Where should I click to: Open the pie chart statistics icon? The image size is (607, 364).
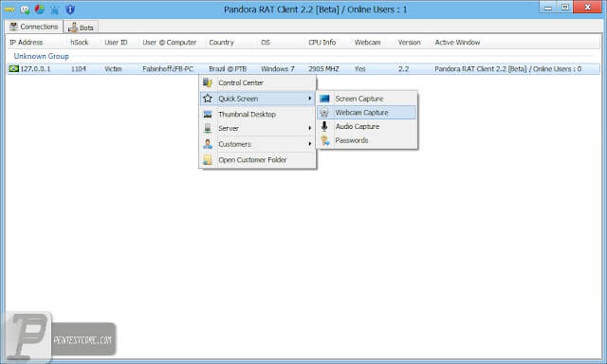click(x=40, y=9)
